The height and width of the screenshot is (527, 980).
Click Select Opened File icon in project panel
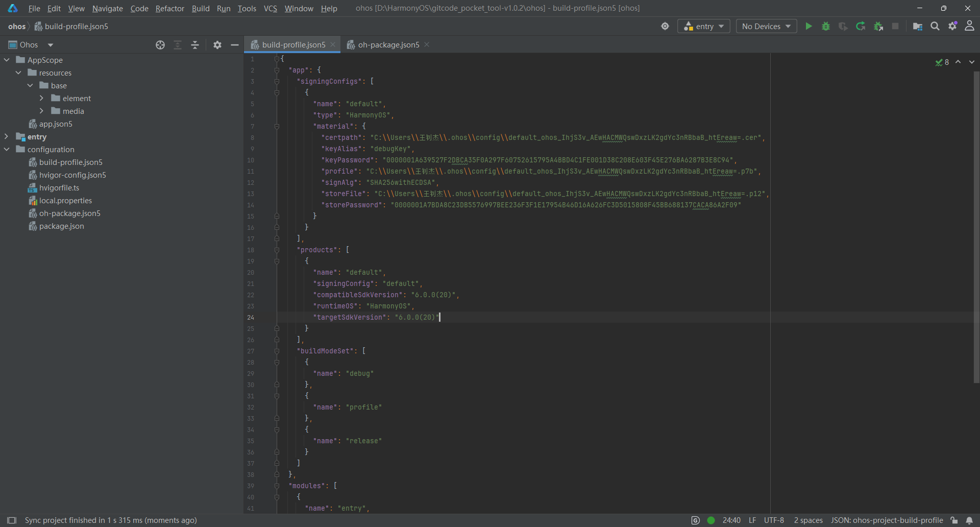coord(160,45)
